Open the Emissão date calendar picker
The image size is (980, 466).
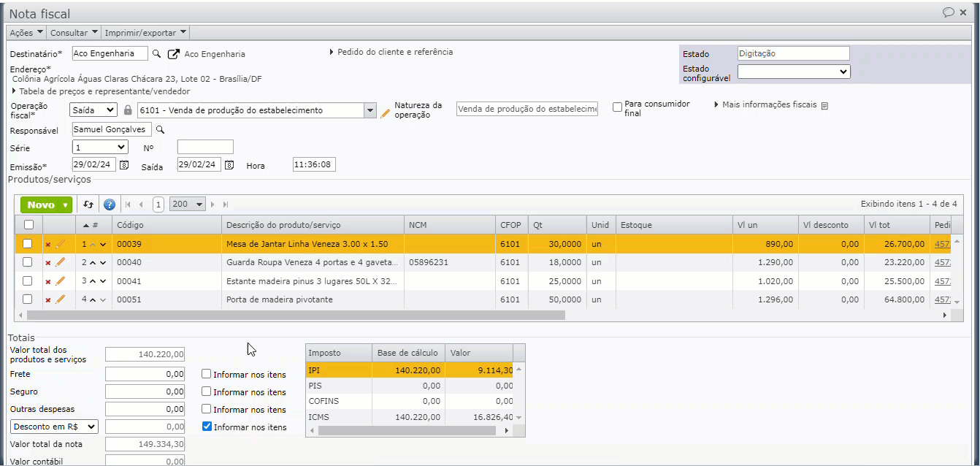[124, 165]
